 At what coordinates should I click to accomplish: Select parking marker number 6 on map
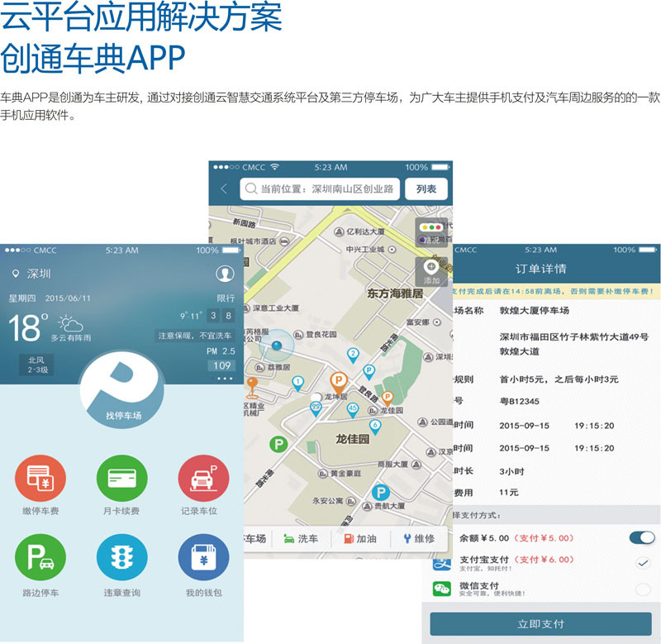click(x=375, y=427)
